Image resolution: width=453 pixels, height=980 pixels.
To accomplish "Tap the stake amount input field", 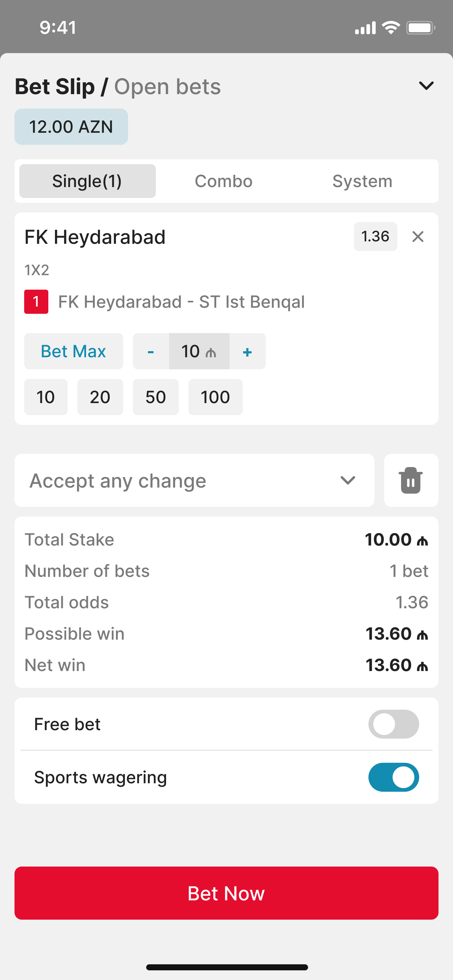I will 199,351.
